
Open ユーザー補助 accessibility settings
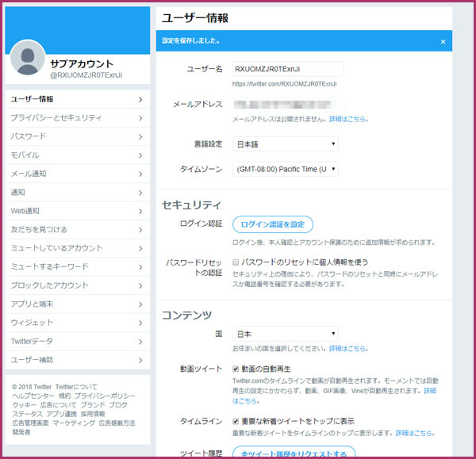click(x=78, y=360)
